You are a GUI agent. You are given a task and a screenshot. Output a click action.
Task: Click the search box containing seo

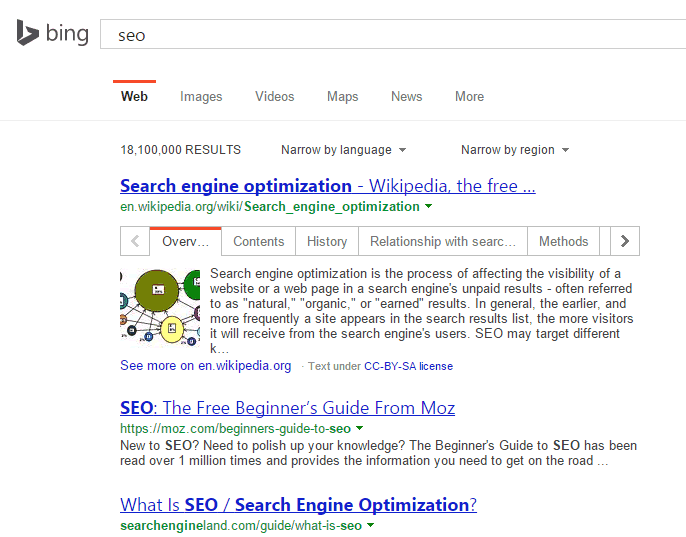(390, 35)
